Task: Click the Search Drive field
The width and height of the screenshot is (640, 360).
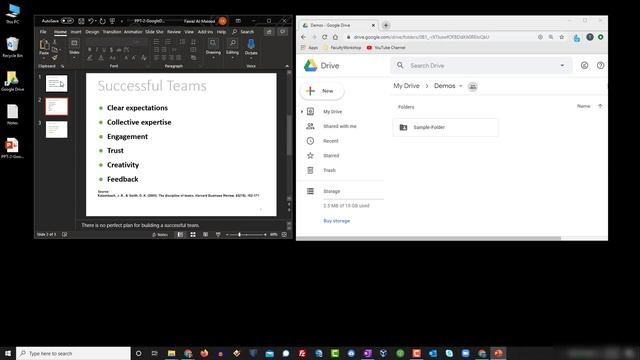Action: 481,65
